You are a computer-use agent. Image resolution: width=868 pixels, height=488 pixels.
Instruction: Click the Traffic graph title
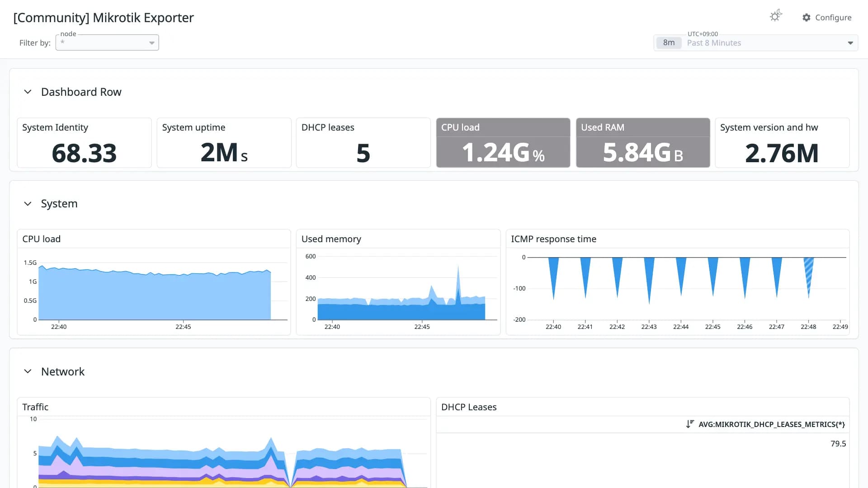pos(35,407)
